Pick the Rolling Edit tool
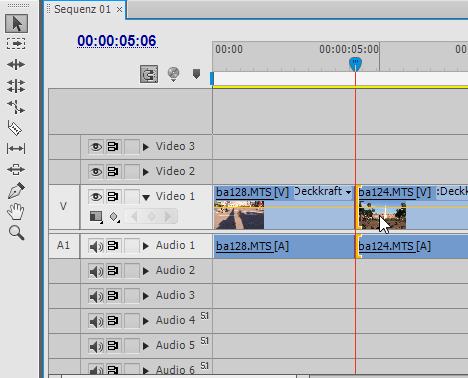Image resolution: width=468 pixels, height=378 pixels. pyautogui.click(x=16, y=86)
